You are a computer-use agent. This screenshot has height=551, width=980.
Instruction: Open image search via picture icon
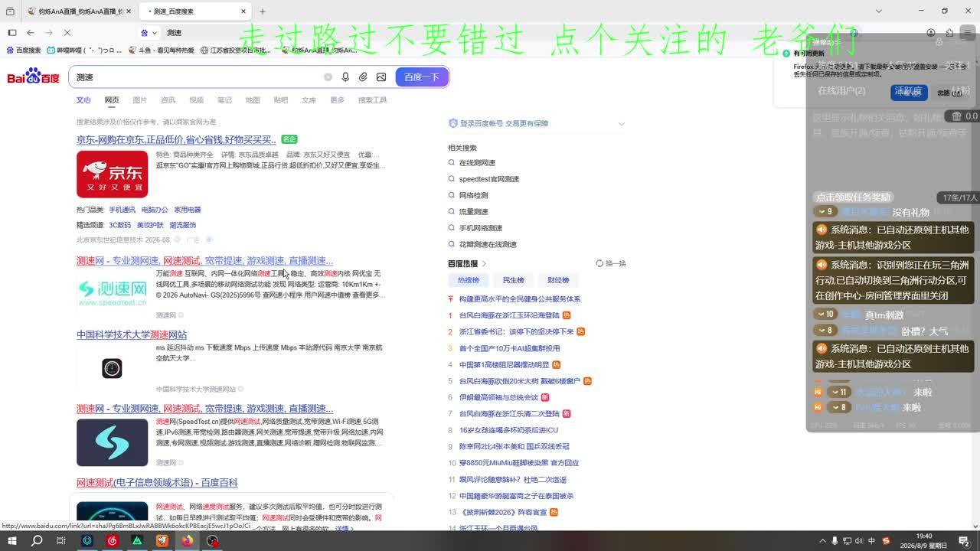click(x=381, y=77)
